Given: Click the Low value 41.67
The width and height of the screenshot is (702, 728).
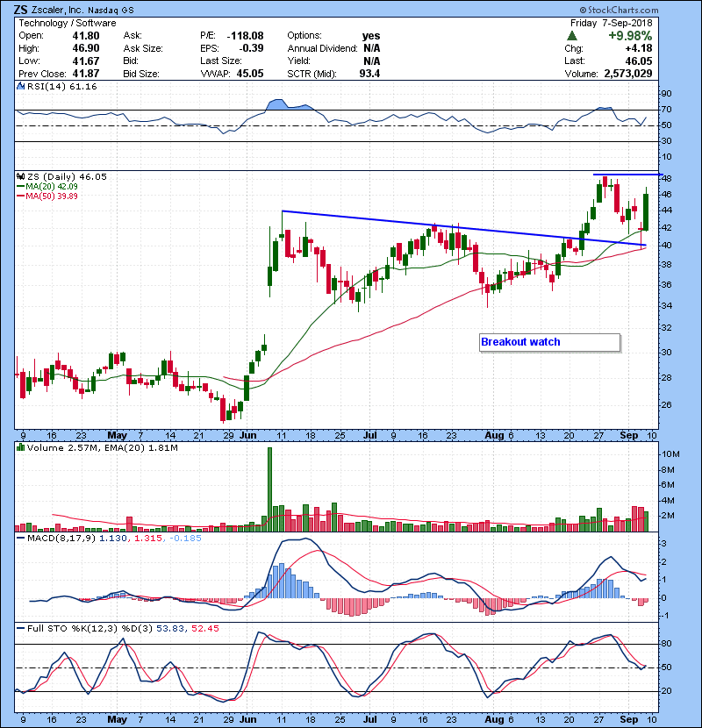Looking at the screenshot, I should pyautogui.click(x=86, y=61).
